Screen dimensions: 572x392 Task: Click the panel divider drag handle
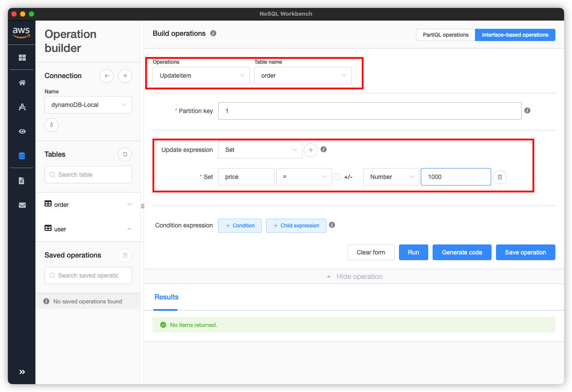pos(142,206)
